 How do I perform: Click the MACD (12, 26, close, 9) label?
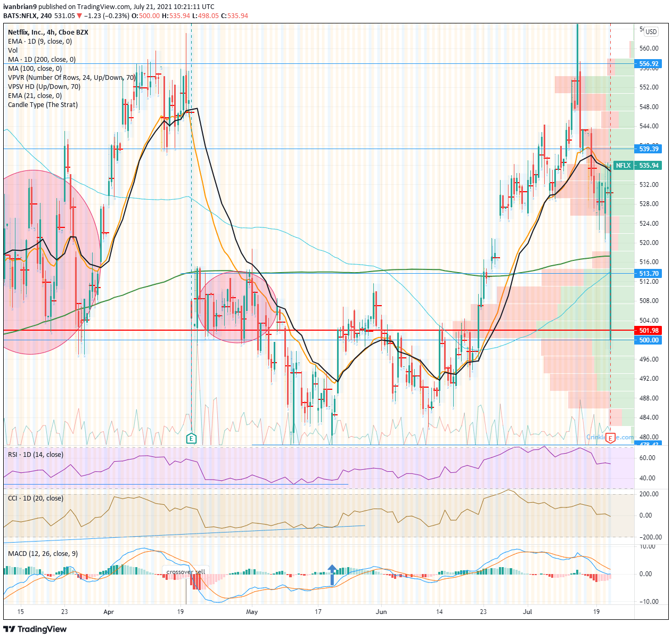[43, 553]
